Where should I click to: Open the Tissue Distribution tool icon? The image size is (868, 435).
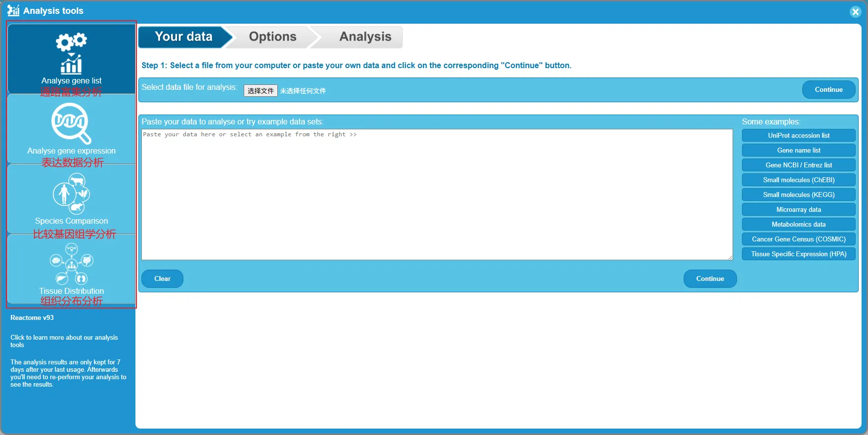[x=71, y=264]
